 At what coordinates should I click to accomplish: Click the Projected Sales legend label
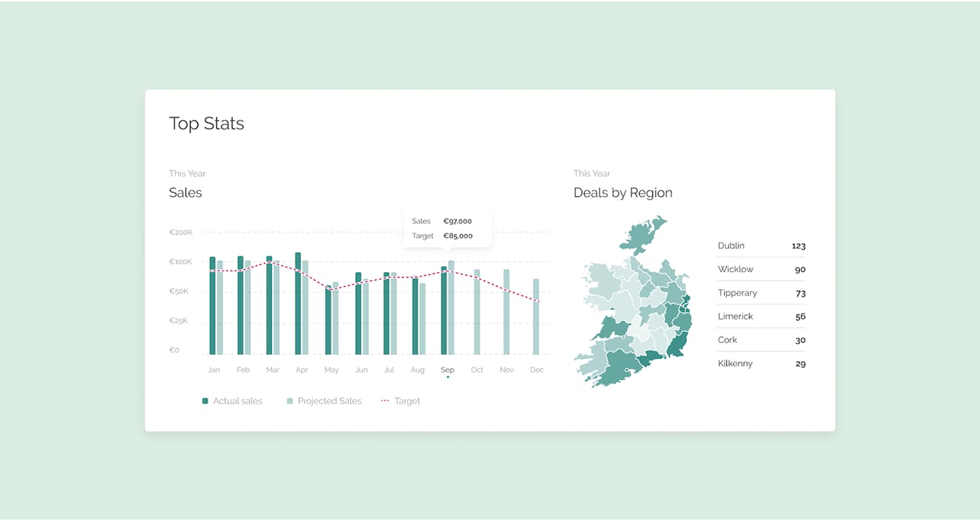point(329,401)
